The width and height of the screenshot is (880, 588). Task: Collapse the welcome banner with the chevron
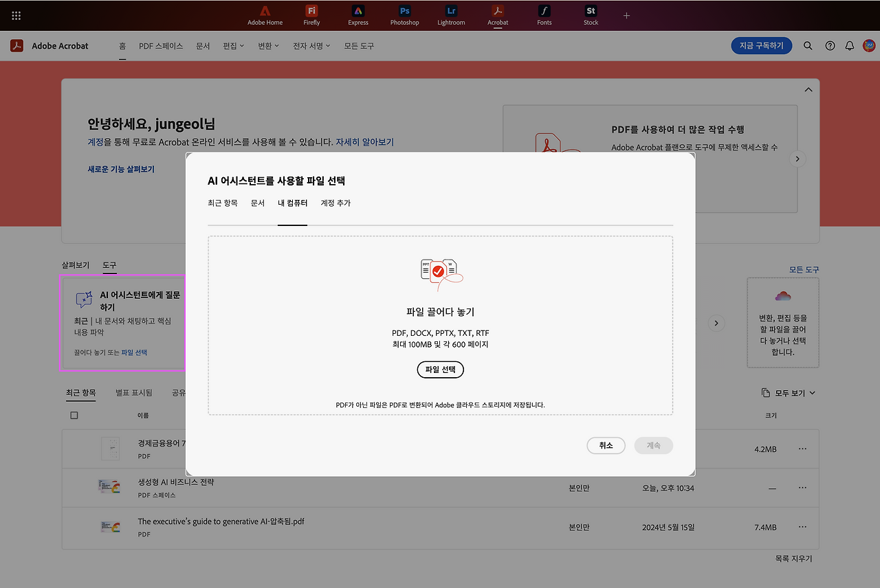point(808,89)
